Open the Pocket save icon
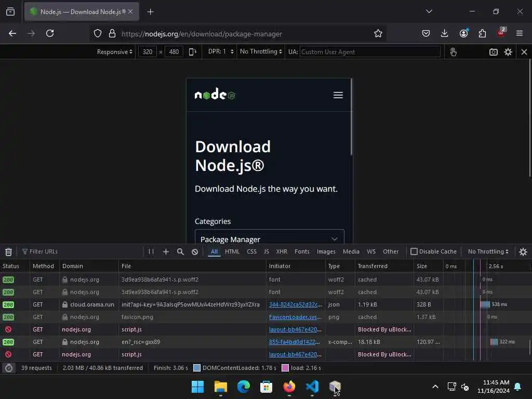The height and width of the screenshot is (399, 532). [x=426, y=33]
